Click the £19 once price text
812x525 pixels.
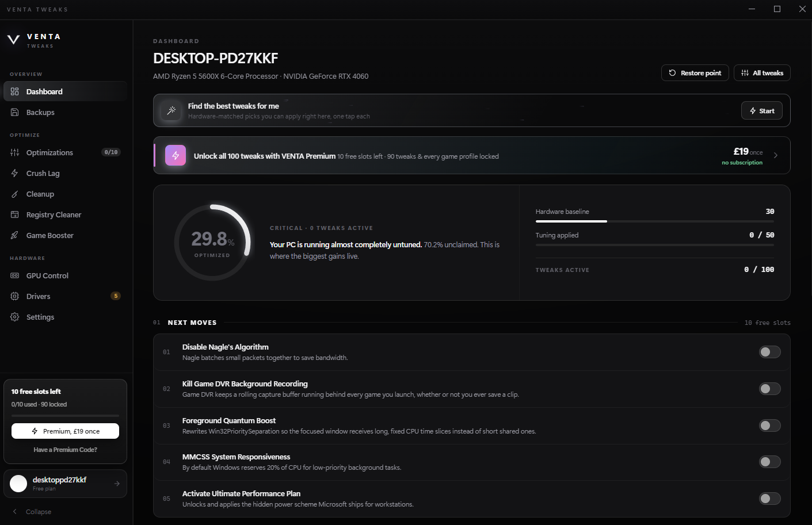(748, 152)
